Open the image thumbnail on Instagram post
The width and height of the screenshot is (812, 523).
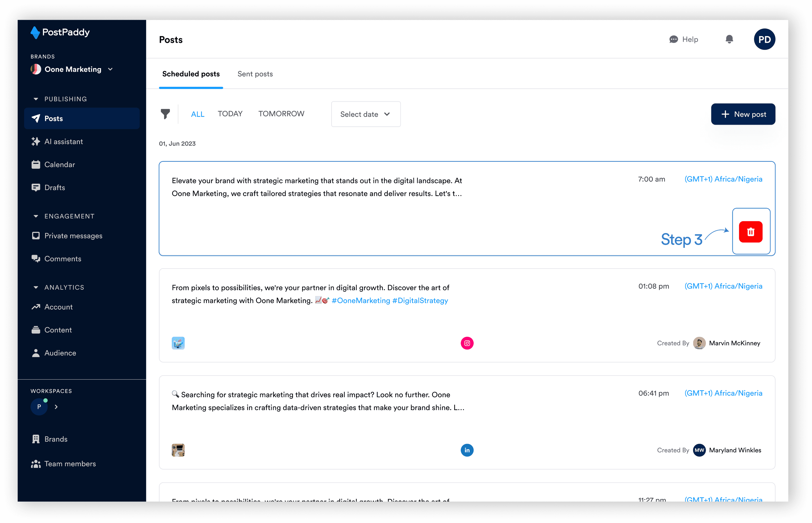click(x=178, y=343)
